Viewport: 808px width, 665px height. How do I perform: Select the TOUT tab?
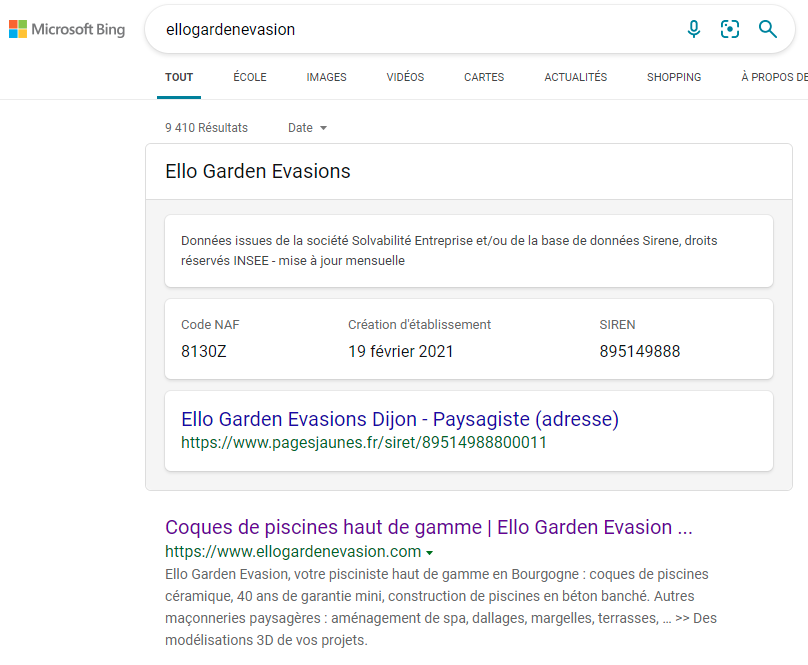pos(179,77)
